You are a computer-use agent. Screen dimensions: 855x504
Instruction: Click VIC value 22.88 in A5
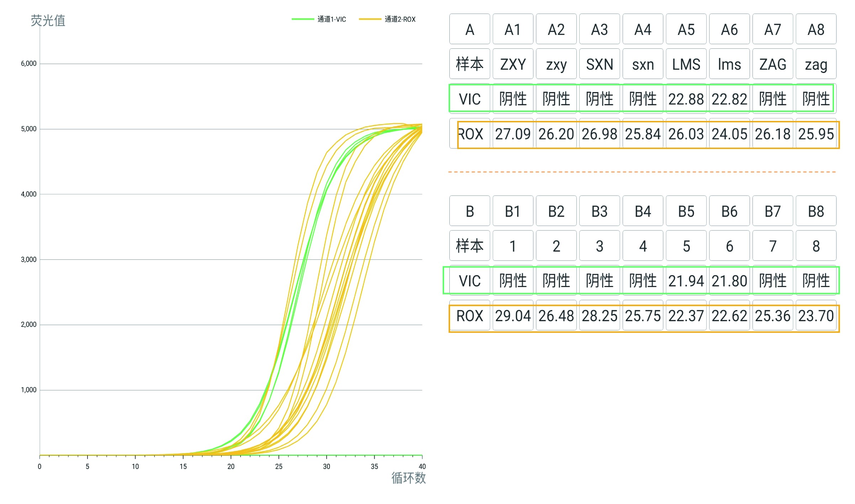pyautogui.click(x=686, y=99)
